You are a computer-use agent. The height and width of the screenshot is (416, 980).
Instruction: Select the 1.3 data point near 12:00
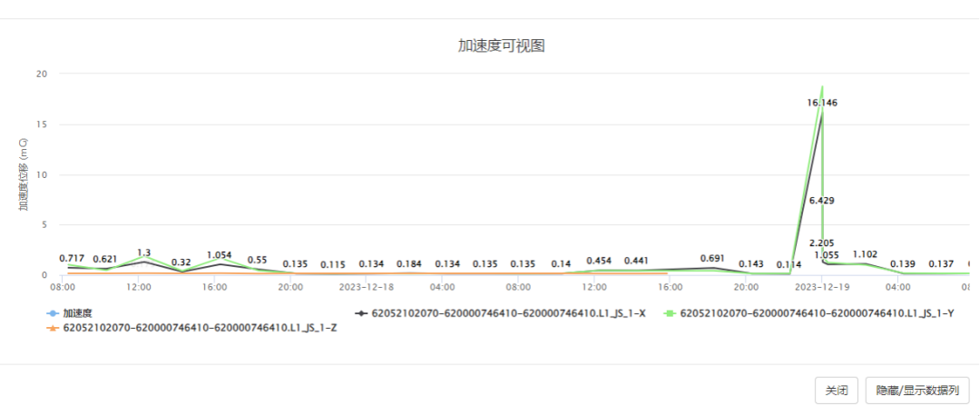click(143, 253)
